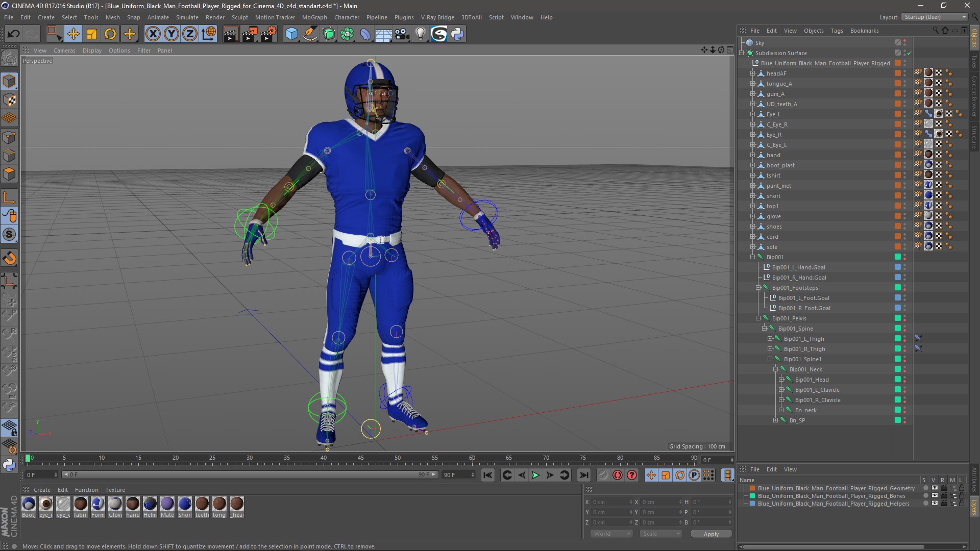Open the spline Pen tool
The height and width of the screenshot is (551, 980).
310,34
